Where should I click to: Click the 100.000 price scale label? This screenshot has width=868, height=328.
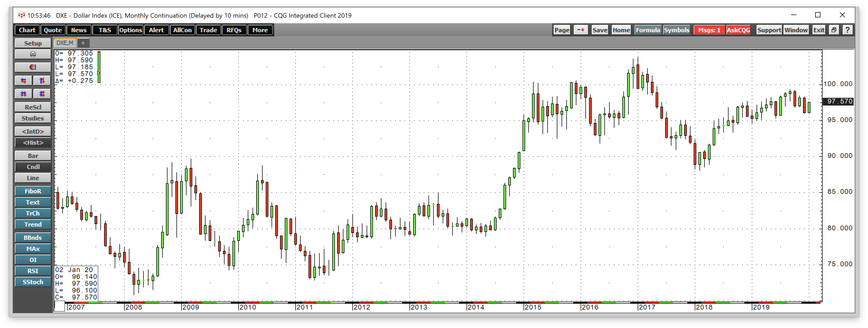click(838, 84)
